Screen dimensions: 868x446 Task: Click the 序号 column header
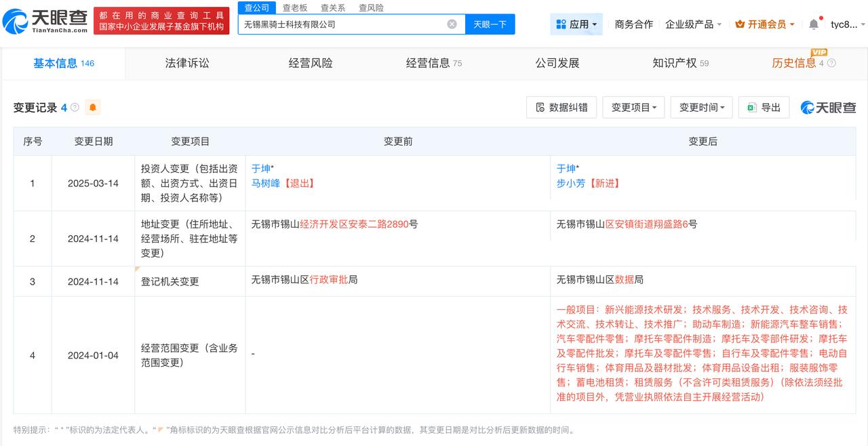coord(33,142)
